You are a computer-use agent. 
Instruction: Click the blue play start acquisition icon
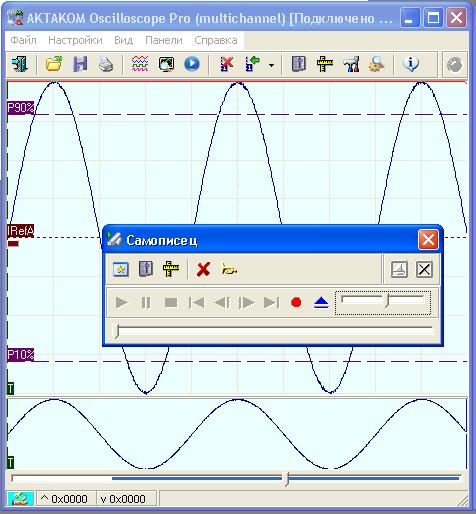click(x=192, y=64)
